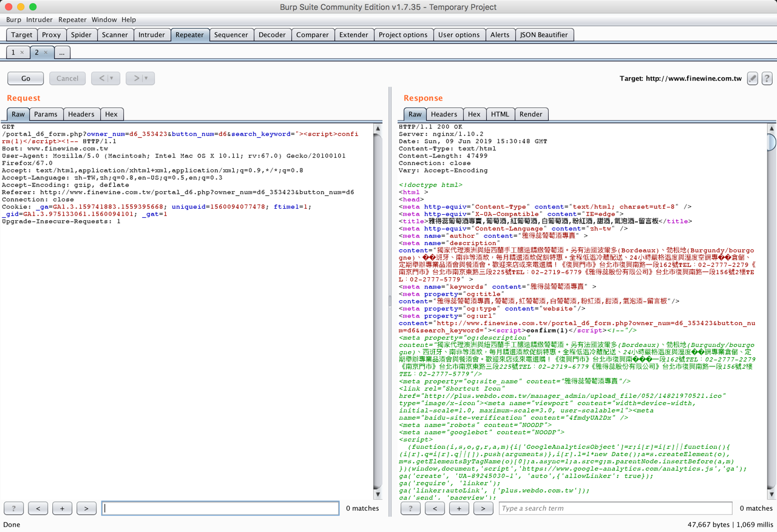Open the JSON Beautifier tab
The width and height of the screenshot is (777, 532).
tap(544, 35)
